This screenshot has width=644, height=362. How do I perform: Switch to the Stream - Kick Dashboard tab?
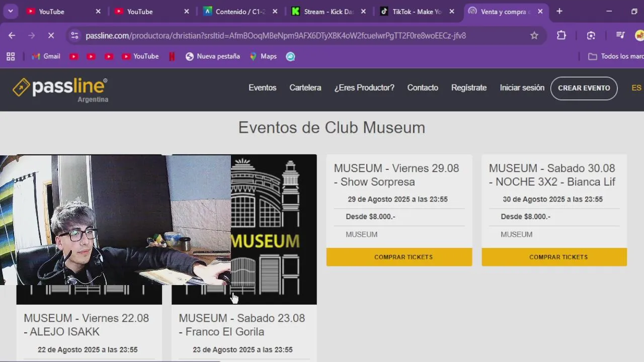(x=330, y=12)
